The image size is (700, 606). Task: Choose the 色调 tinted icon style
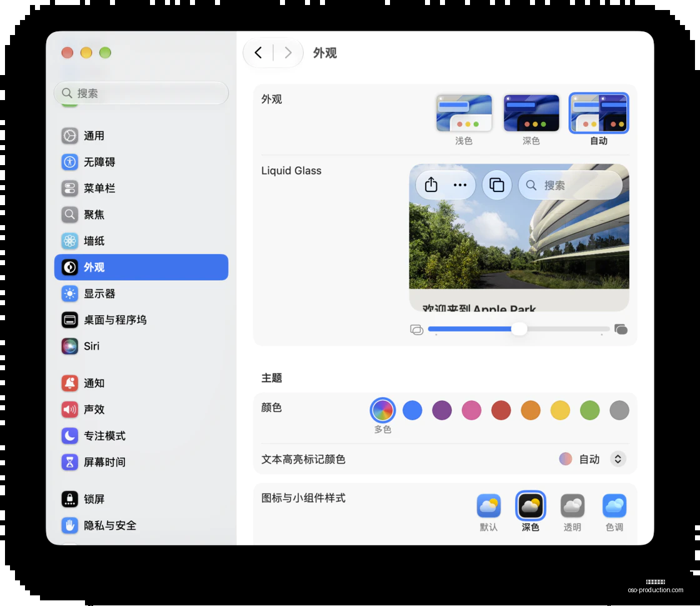coord(614,506)
